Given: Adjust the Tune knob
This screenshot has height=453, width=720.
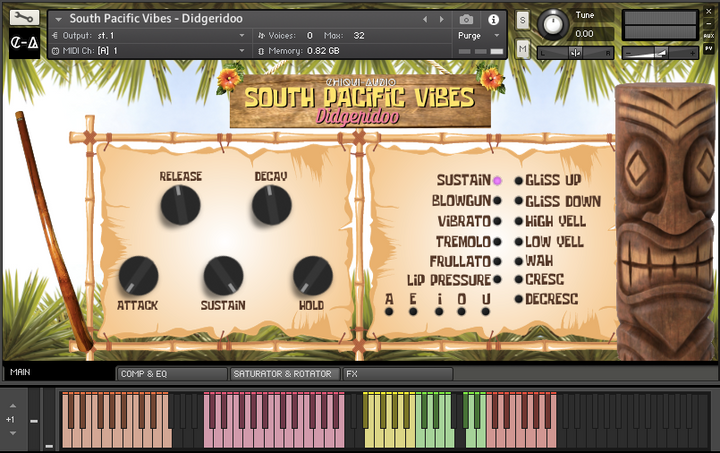Looking at the screenshot, I should click(553, 24).
